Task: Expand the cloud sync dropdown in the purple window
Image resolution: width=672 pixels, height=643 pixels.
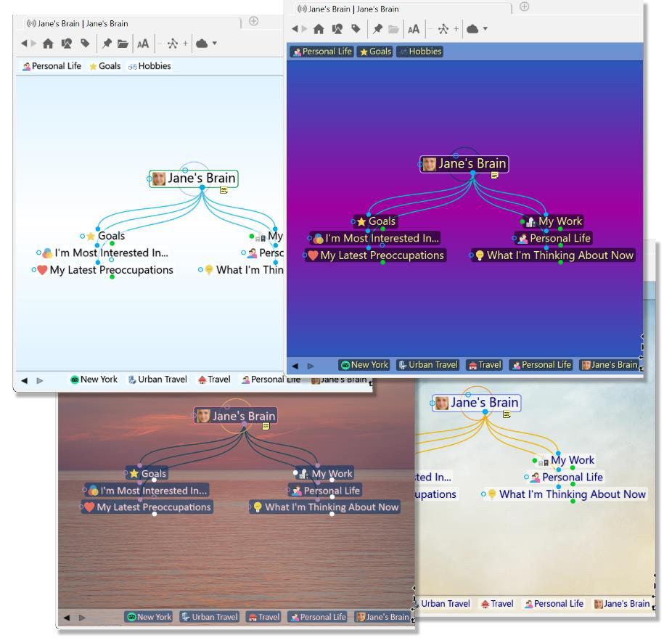Action: [485, 29]
